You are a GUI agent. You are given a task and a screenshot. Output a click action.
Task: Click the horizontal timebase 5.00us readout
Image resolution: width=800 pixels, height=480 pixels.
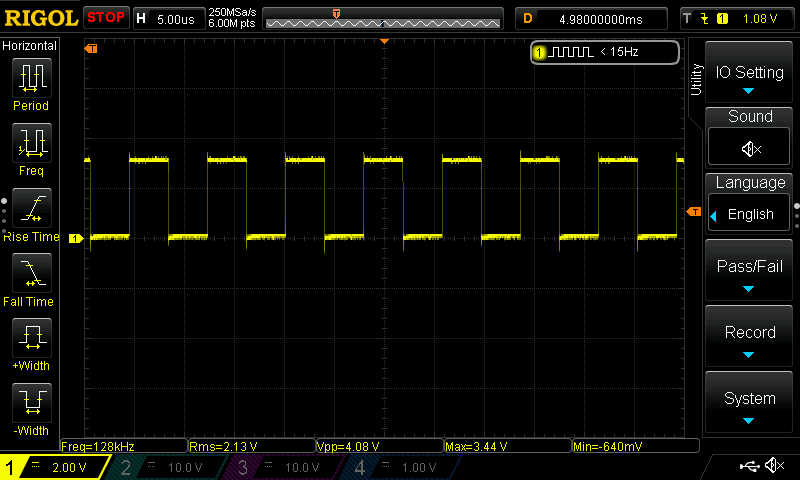pos(176,19)
